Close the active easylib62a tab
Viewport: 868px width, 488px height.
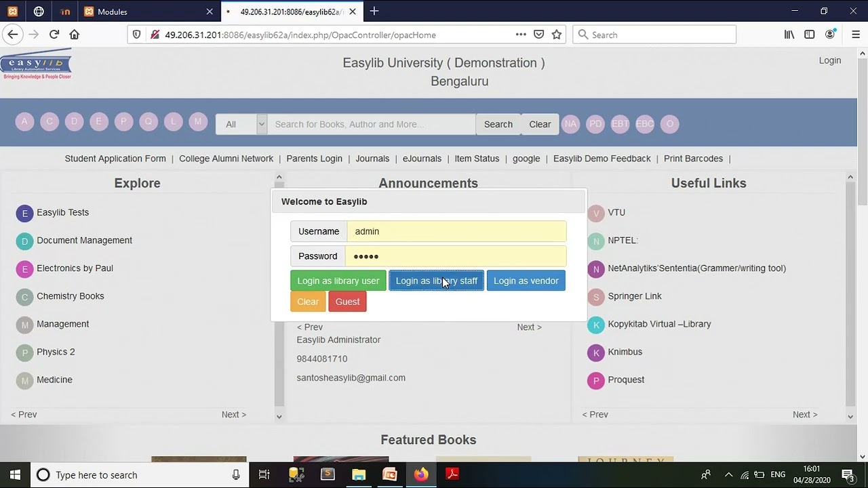353,12
